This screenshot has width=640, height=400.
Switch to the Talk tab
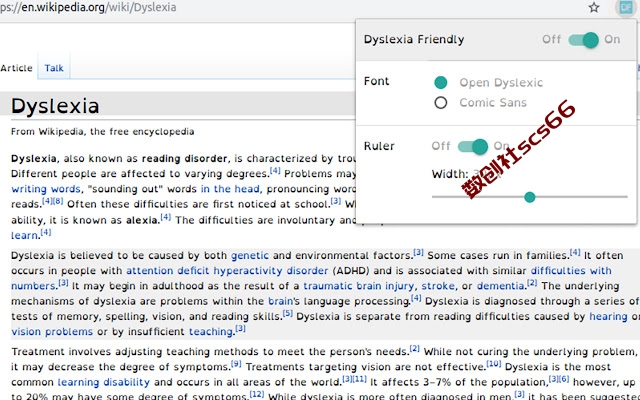tap(54, 68)
